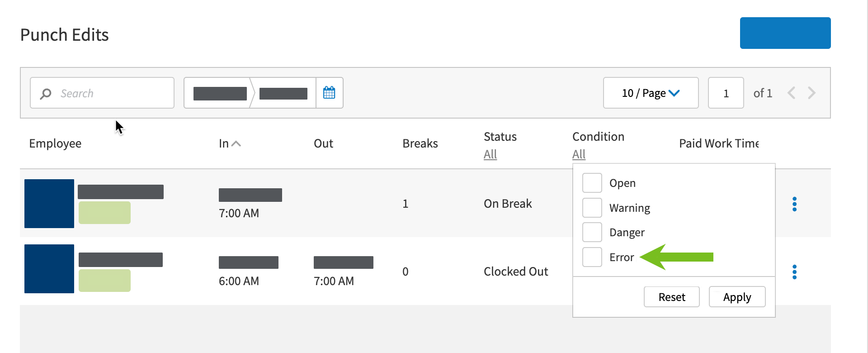Viewport: 868px width, 353px height.
Task: Sort by the In column arrow
Action: (x=236, y=144)
